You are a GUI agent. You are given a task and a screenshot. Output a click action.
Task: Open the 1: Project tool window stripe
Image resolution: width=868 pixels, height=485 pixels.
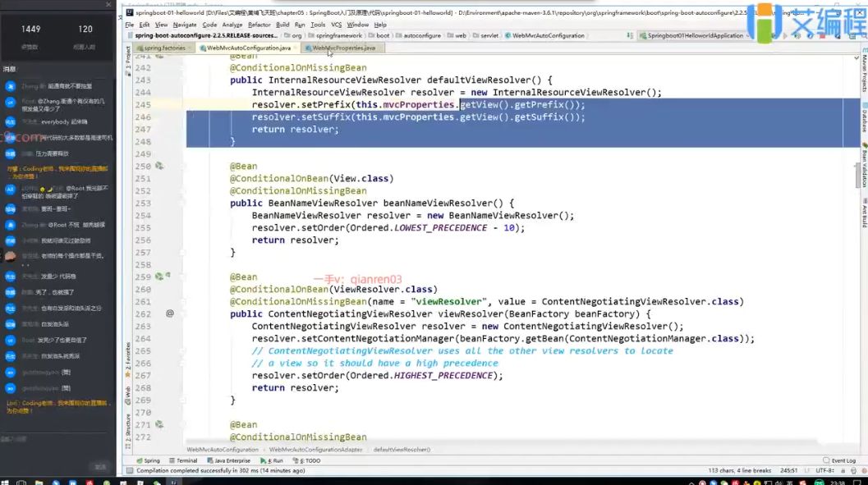coord(128,61)
